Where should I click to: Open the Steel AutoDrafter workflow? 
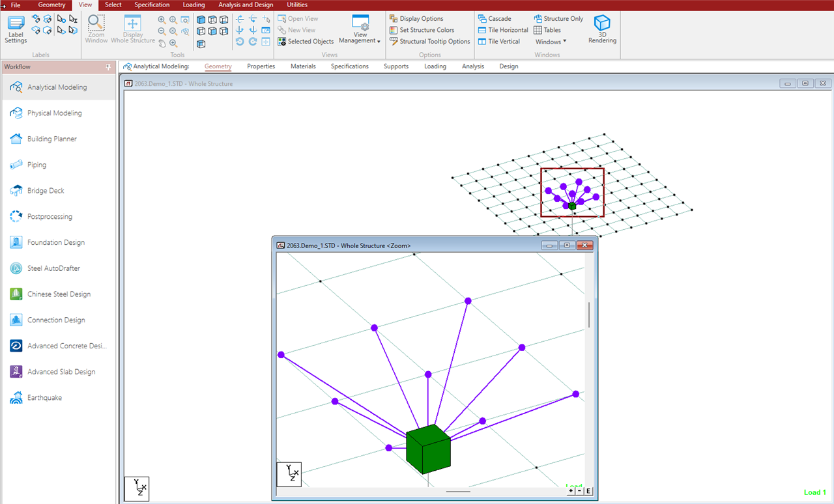point(58,268)
